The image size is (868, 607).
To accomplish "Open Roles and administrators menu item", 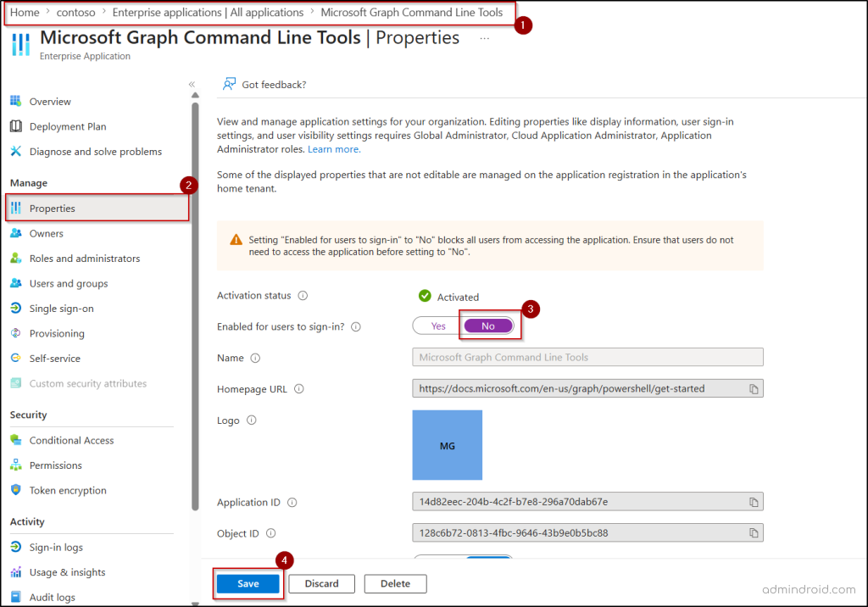I will (85, 258).
